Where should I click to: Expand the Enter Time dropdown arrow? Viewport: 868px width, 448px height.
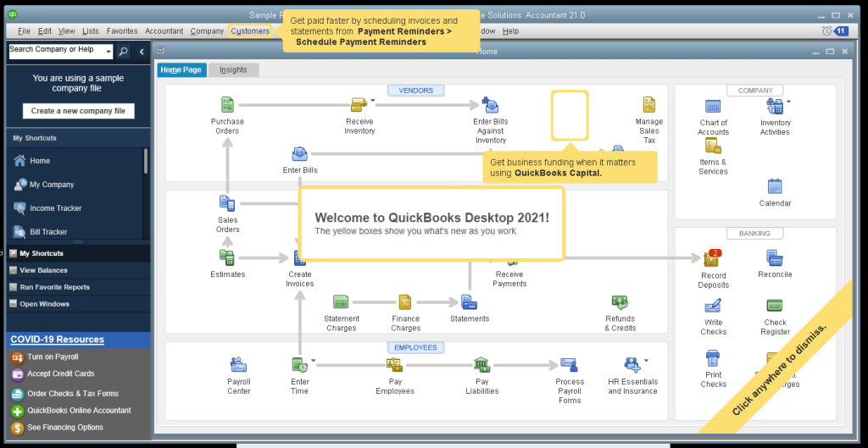point(314,360)
